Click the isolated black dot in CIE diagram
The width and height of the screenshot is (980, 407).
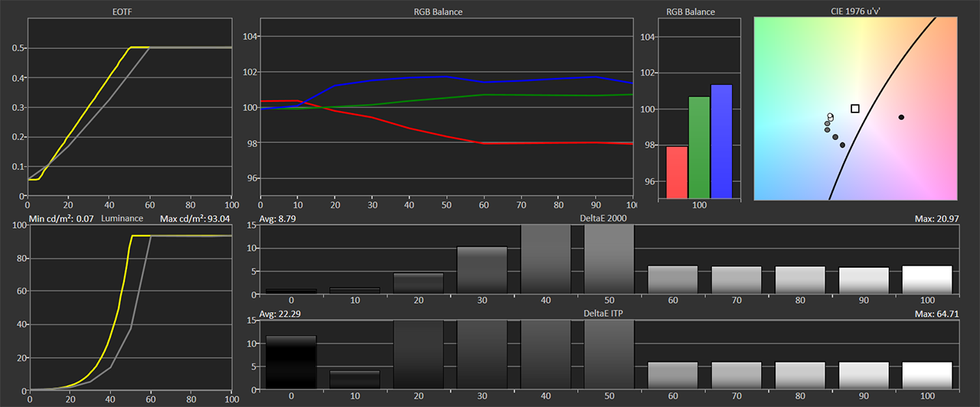(x=901, y=117)
